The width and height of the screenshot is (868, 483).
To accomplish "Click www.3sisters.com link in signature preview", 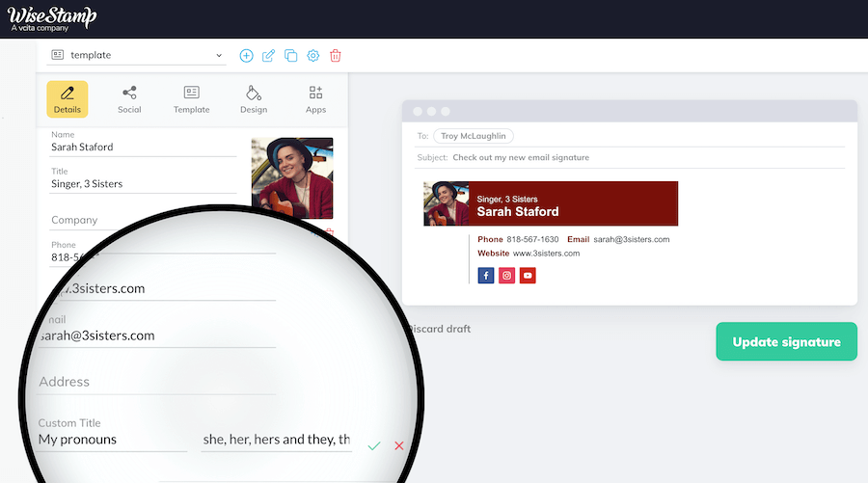I will [x=547, y=254].
